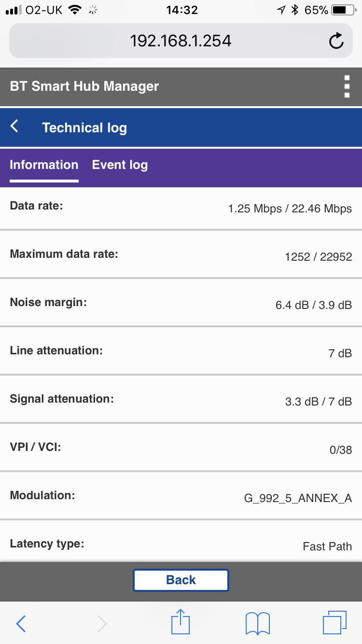Tap the battery icon in the status bar
Image resolution: width=362 pixels, height=644 pixels.
coord(343,10)
